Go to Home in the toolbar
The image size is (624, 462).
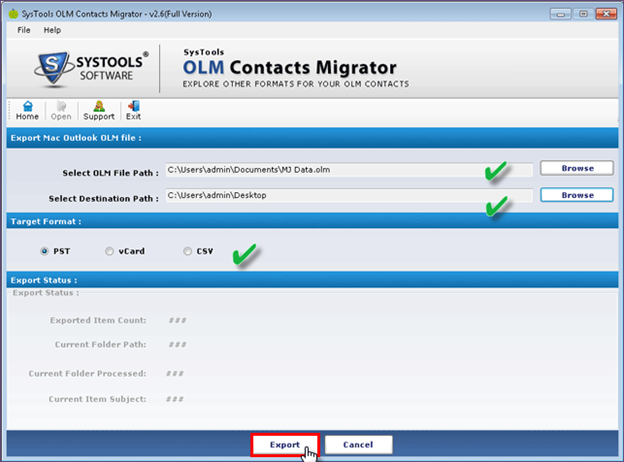click(27, 111)
